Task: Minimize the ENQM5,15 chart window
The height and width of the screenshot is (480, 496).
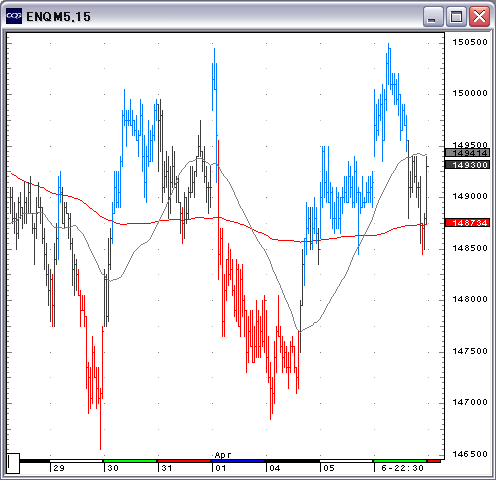Action: click(433, 16)
